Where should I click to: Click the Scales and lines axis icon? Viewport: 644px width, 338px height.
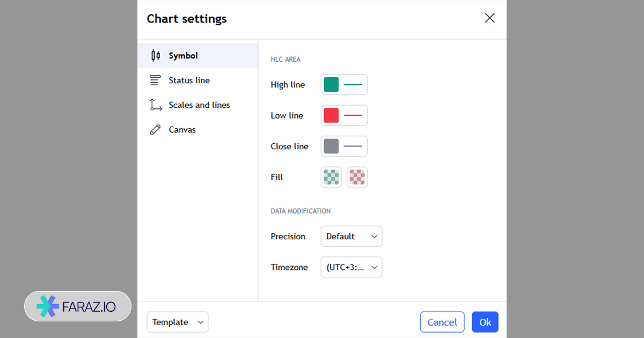coord(156,105)
